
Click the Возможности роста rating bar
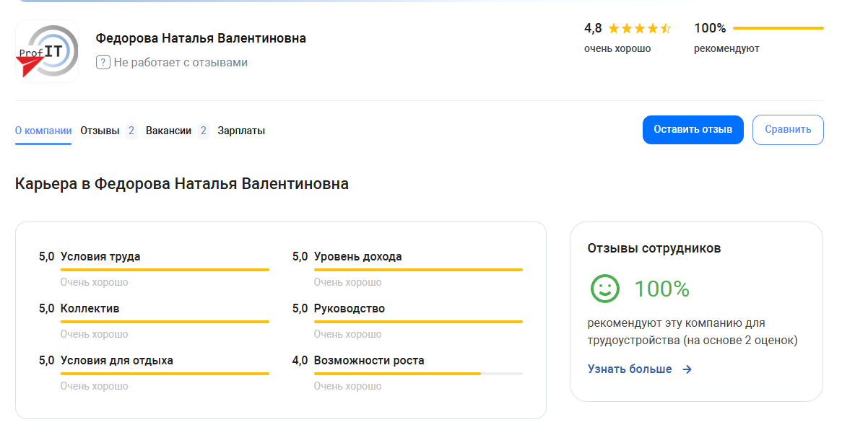(418, 374)
